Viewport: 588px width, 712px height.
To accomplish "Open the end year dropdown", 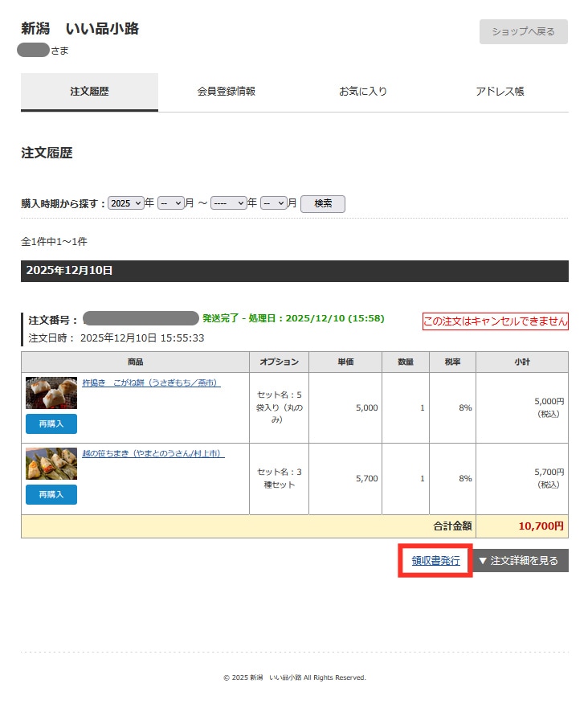I will click(228, 203).
